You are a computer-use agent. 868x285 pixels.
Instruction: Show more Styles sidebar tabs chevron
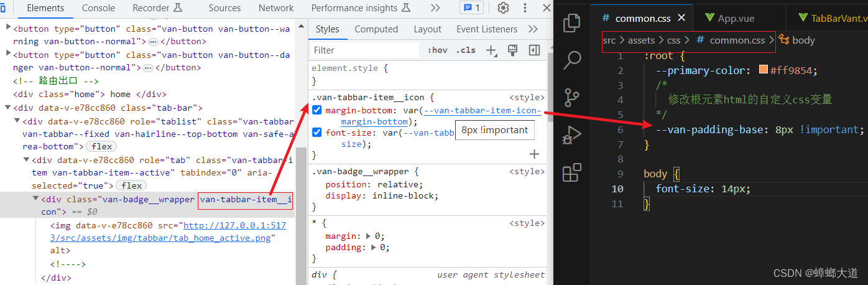tap(533, 29)
